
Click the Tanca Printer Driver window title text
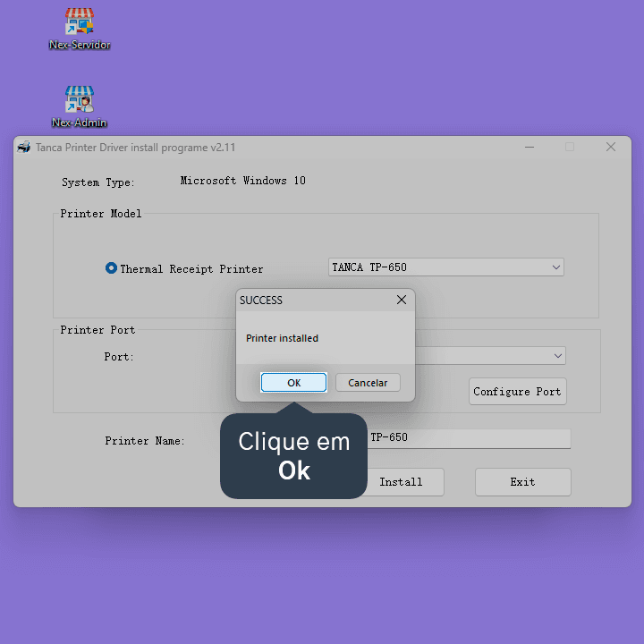tap(135, 148)
